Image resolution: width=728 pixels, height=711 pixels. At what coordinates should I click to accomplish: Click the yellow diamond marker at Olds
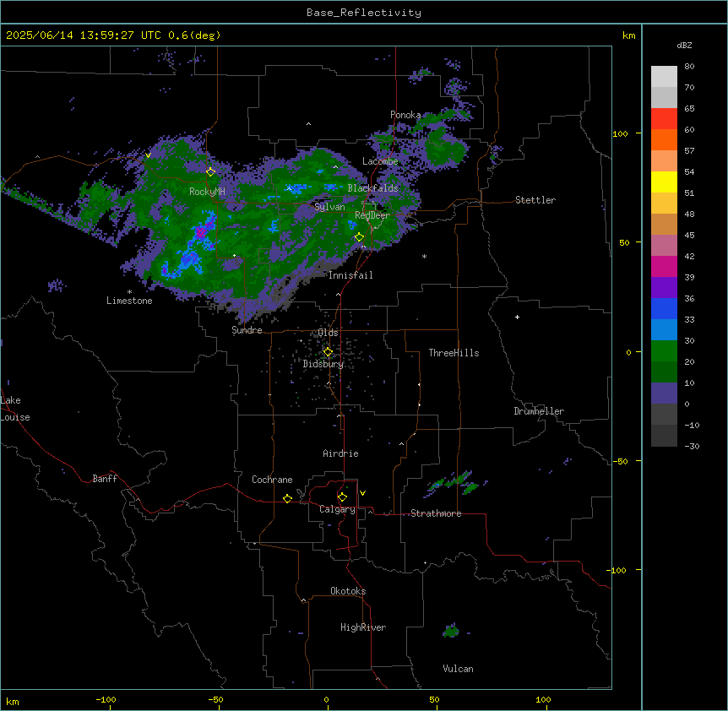pos(328,352)
